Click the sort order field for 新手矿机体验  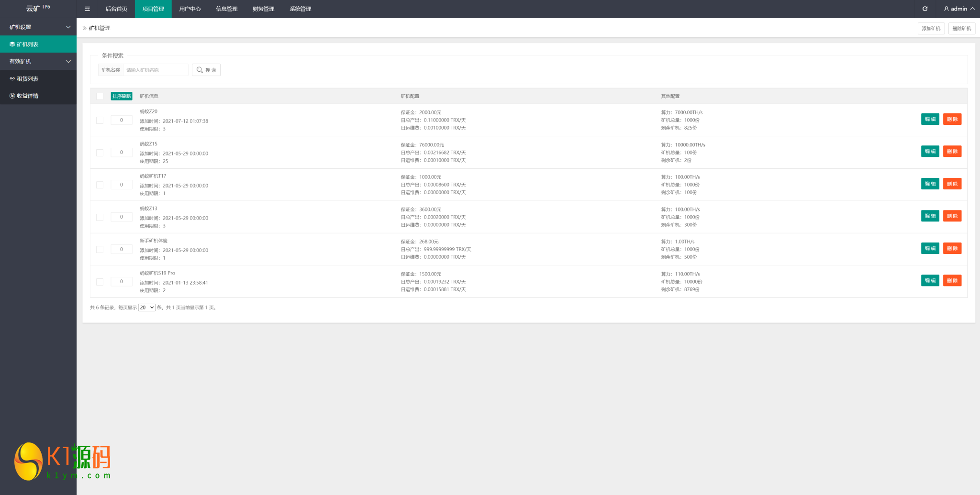[x=122, y=249]
